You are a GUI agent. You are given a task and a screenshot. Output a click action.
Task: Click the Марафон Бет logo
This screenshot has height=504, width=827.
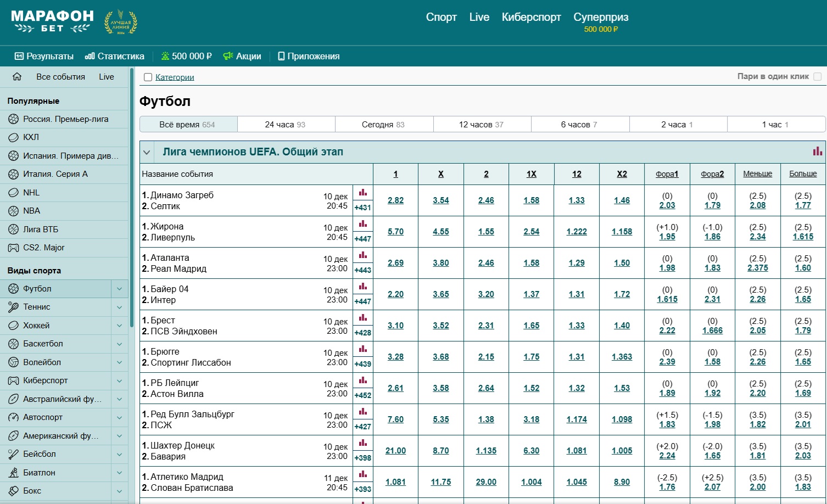click(x=52, y=22)
